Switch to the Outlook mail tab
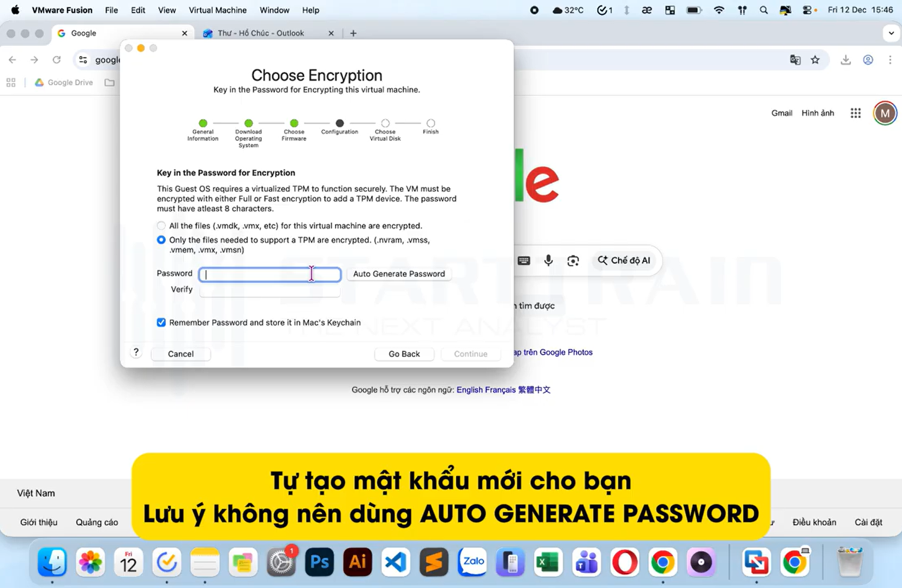Viewport: 902px width, 588px height. (x=261, y=33)
